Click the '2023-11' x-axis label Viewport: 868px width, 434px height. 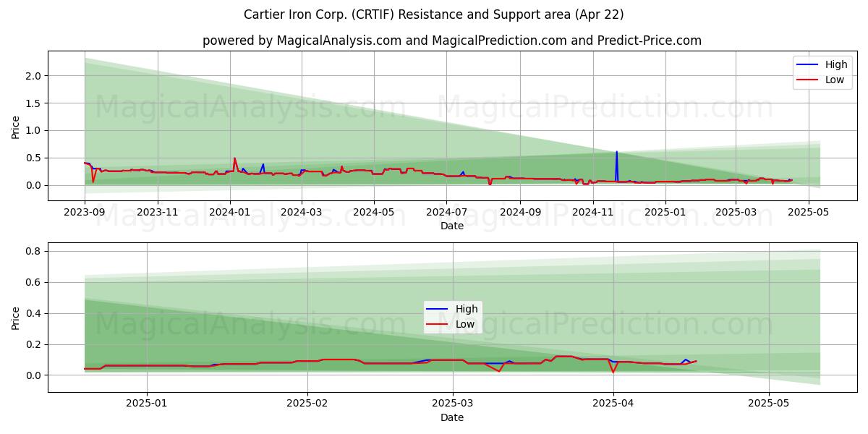point(158,213)
